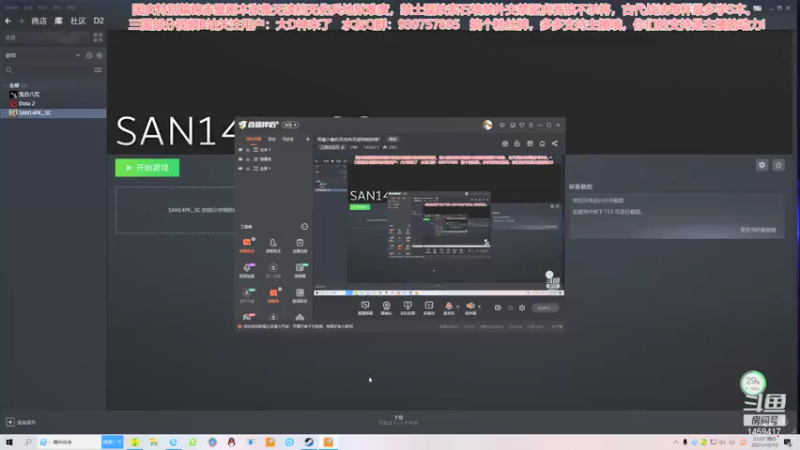This screenshot has width=800, height=450.
Task: Collapse the 全部 games group in the library
Action: [x=6, y=85]
